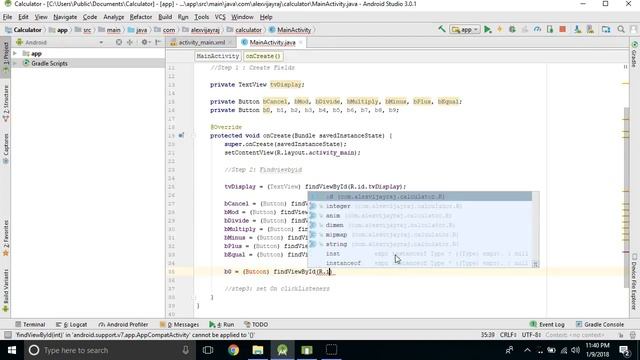640x360 pixels.
Task: Expand the app module tree node
Action: [x=15, y=53]
